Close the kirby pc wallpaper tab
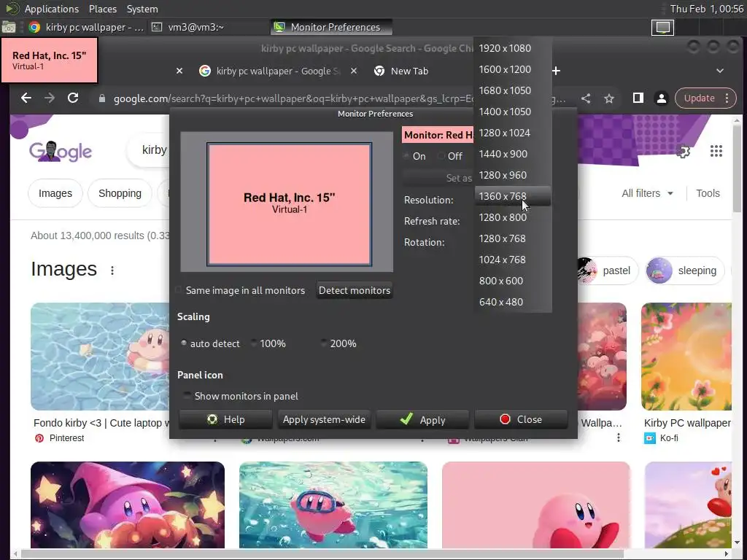The image size is (747, 560). (354, 71)
